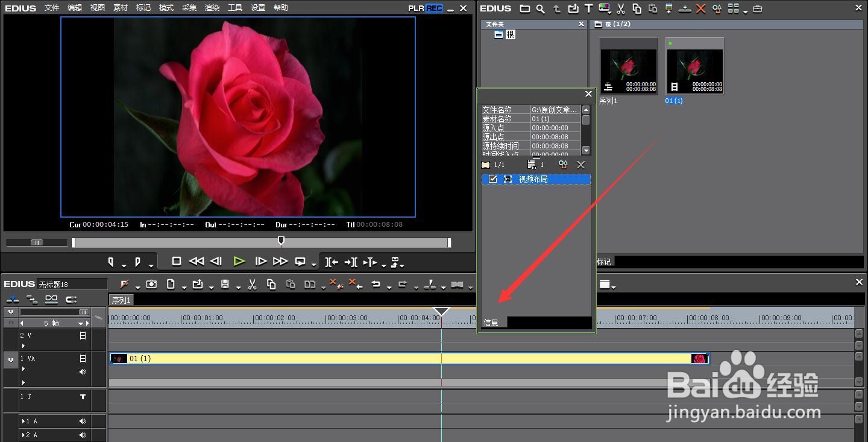Click the Rewind button
The height and width of the screenshot is (442, 868).
197,261
